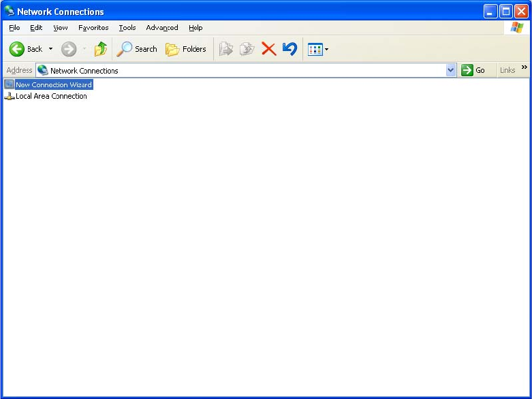Click the Links toolbar label
Image resolution: width=532 pixels, height=399 pixels.
click(x=507, y=70)
